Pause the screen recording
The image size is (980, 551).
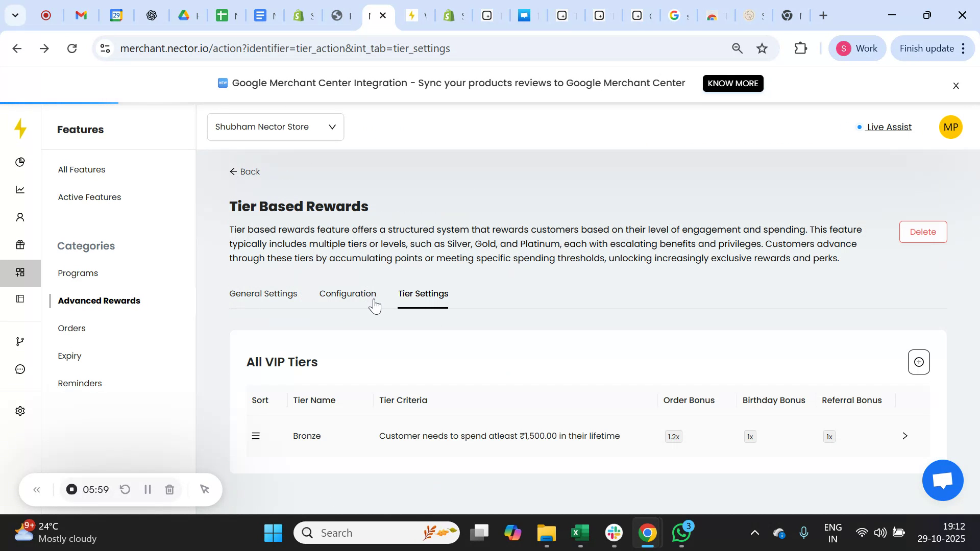(x=148, y=489)
